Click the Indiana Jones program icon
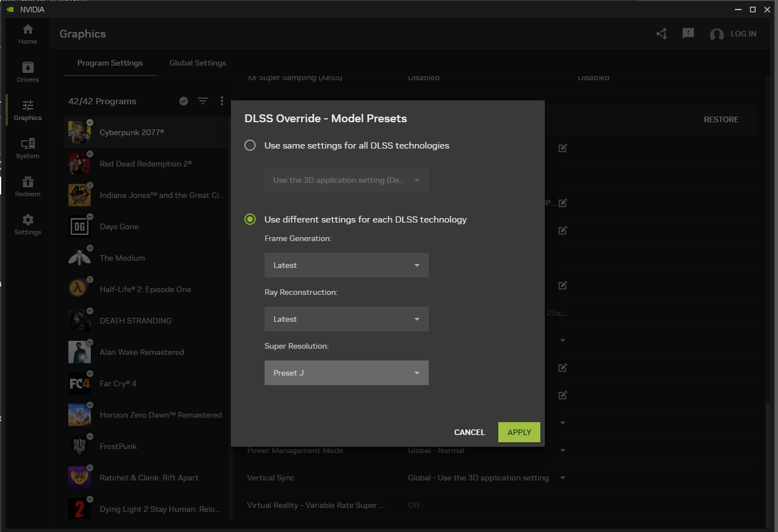 (80, 195)
